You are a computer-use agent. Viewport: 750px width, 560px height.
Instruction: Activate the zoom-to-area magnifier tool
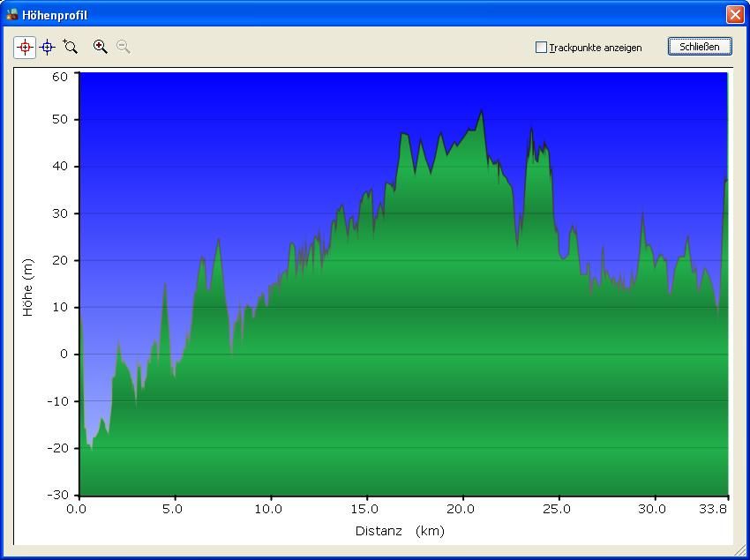pos(71,48)
